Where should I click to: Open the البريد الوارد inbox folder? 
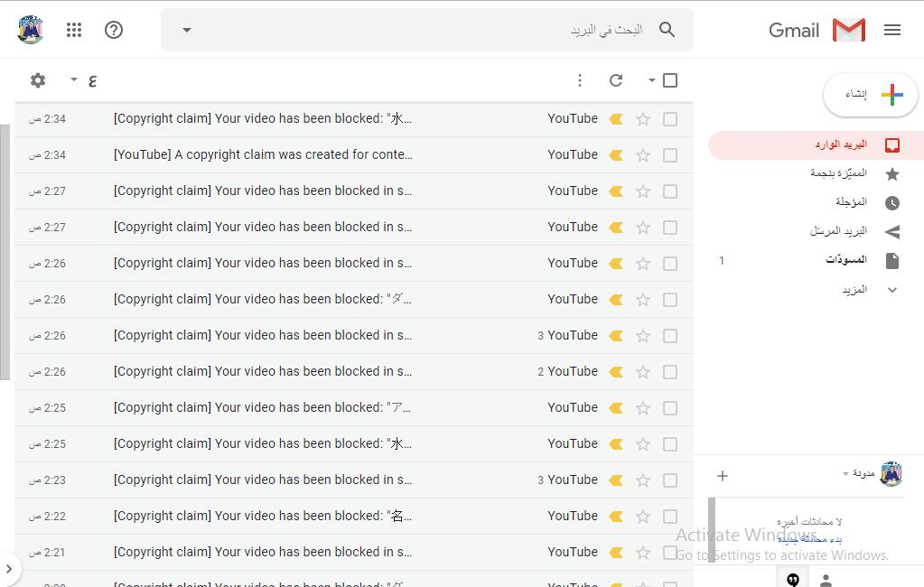817,145
